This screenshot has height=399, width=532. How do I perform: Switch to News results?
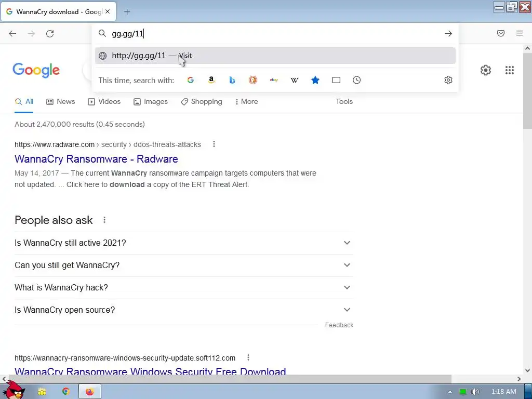pos(60,102)
